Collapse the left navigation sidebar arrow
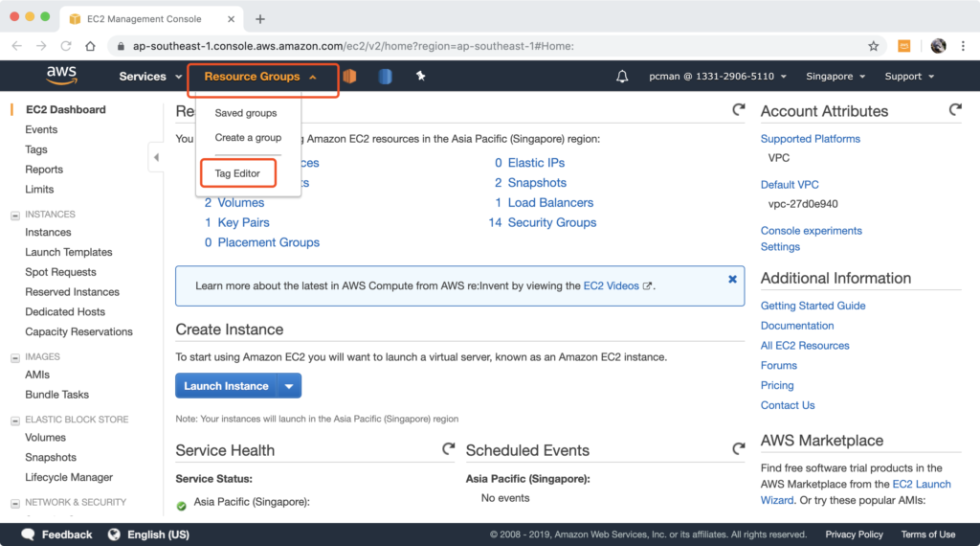 [x=156, y=157]
